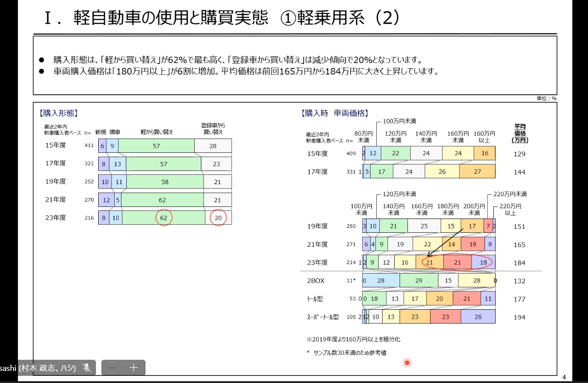Zoom out using the minus button
Screen dimensions: 588x383
click(112, 368)
